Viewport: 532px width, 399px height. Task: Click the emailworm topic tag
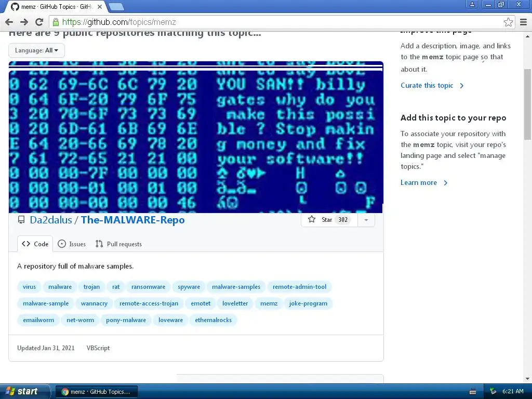point(38,320)
